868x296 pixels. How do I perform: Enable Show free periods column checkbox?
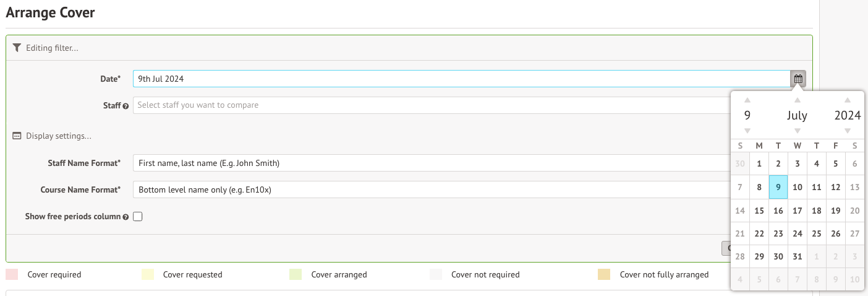pyautogui.click(x=138, y=217)
